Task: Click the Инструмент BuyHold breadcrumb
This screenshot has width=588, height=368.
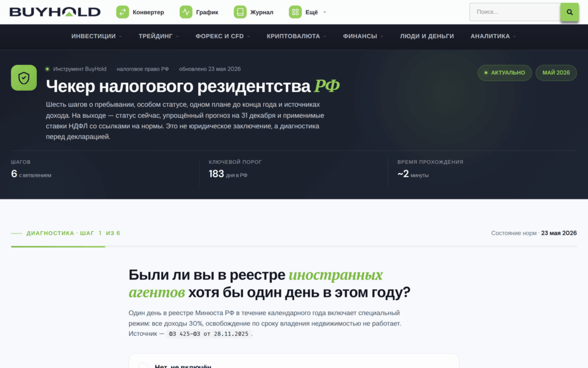Action: click(79, 69)
